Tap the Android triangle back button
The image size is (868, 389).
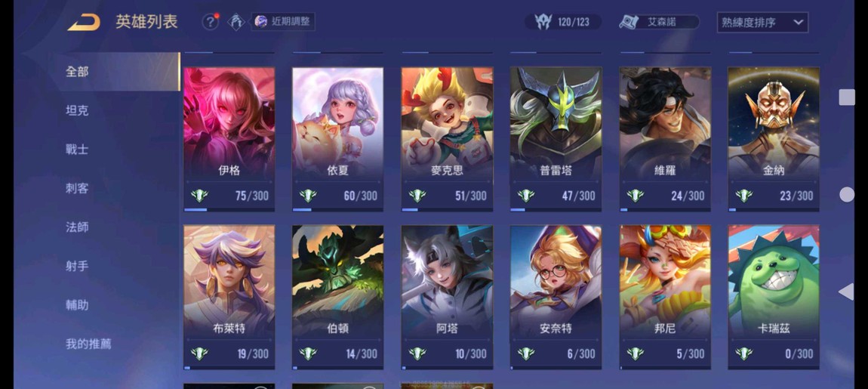(x=846, y=292)
